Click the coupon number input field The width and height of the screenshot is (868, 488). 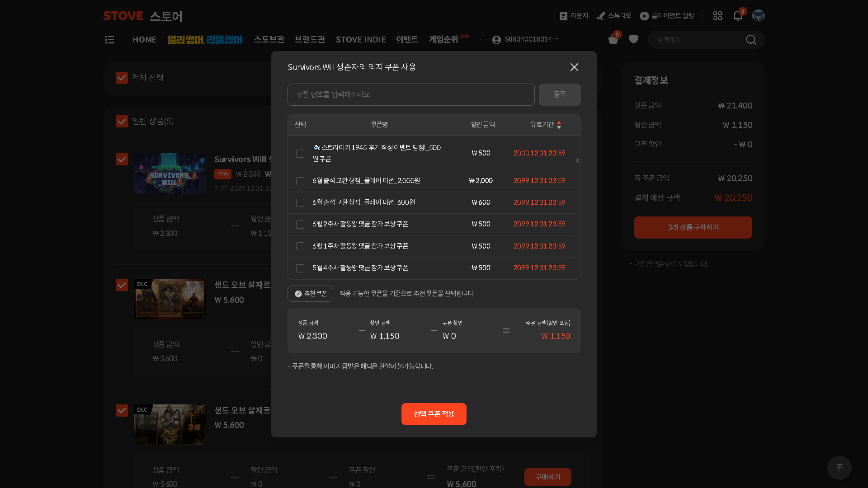(411, 94)
